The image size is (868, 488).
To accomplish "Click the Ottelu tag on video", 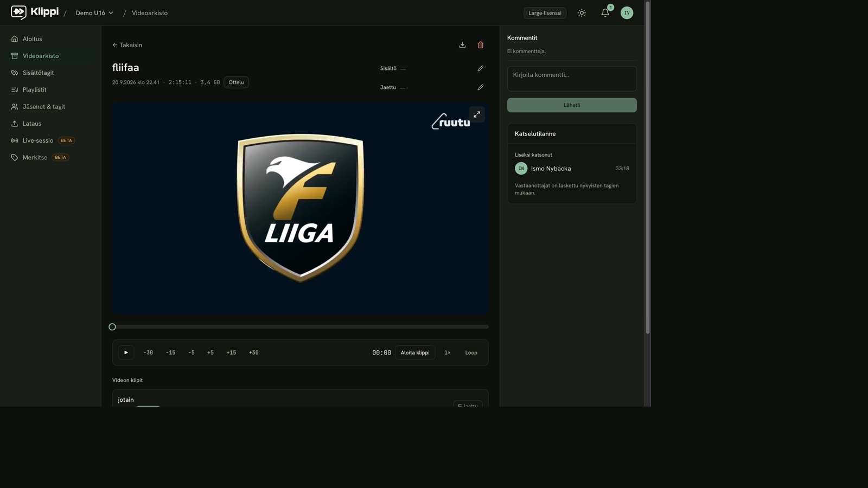I will tap(236, 82).
